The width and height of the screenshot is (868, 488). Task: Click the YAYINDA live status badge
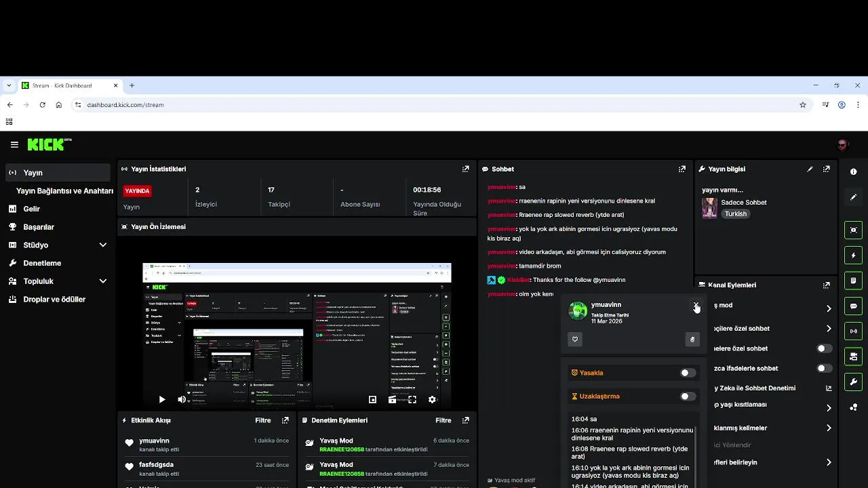137,191
